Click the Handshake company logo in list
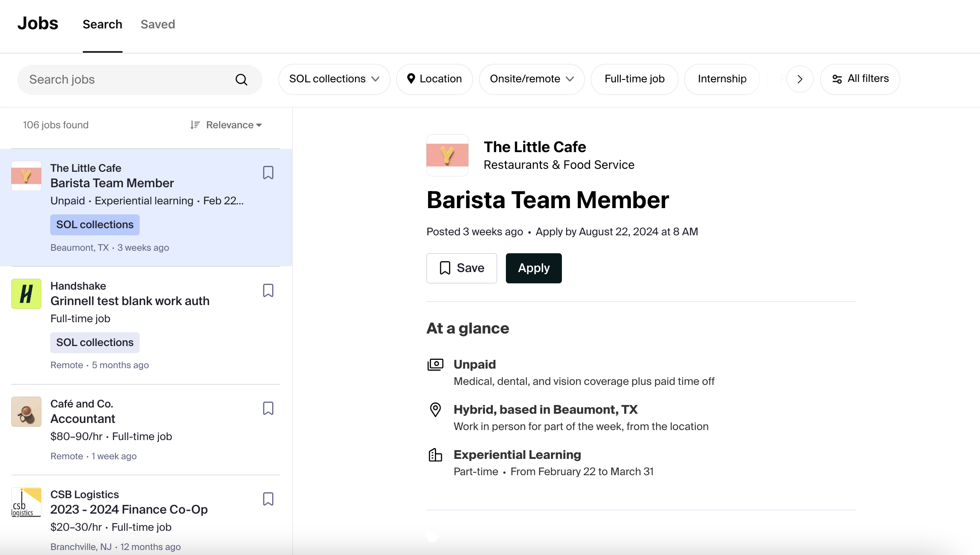Screen dimensions: 980x555 click(26, 294)
